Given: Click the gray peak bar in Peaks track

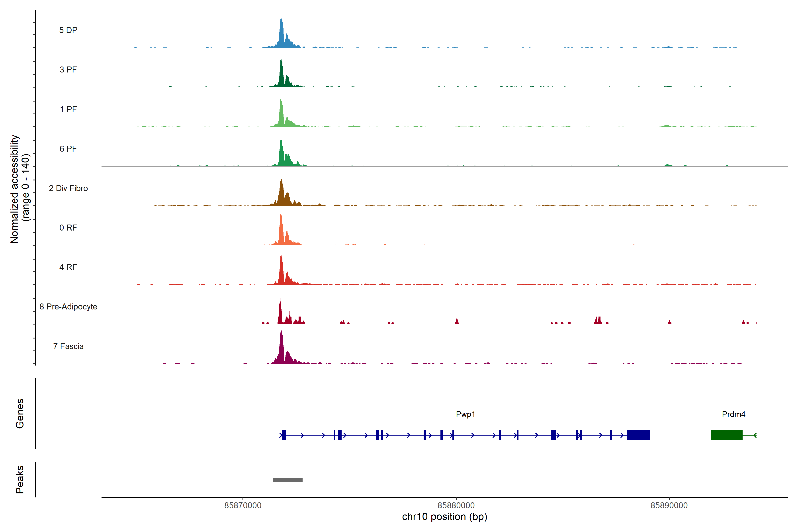Looking at the screenshot, I should click(x=288, y=480).
